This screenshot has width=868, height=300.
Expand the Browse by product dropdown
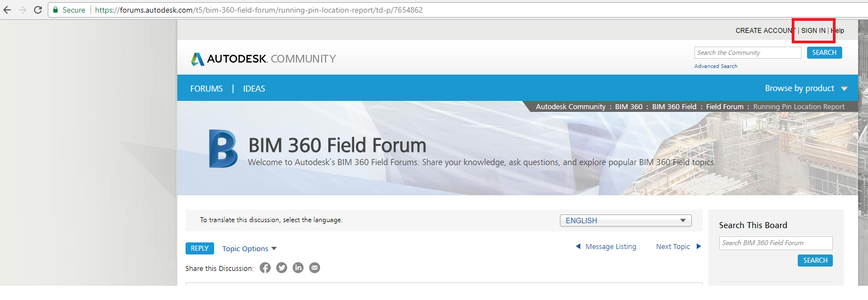[806, 88]
